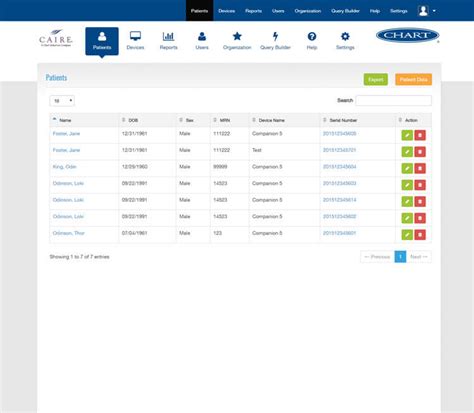Open the King, Odin patient link
Viewport: 474px width, 413px height.
[x=65, y=167]
